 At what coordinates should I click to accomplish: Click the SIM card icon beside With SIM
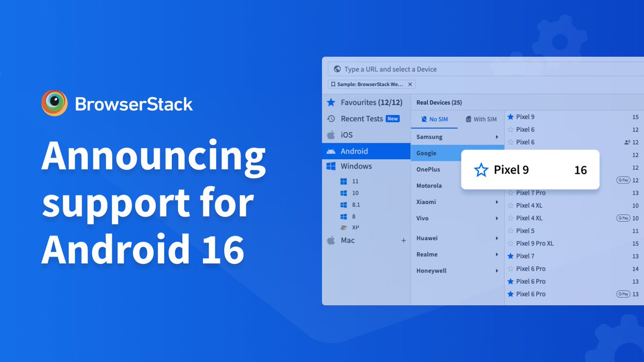468,119
